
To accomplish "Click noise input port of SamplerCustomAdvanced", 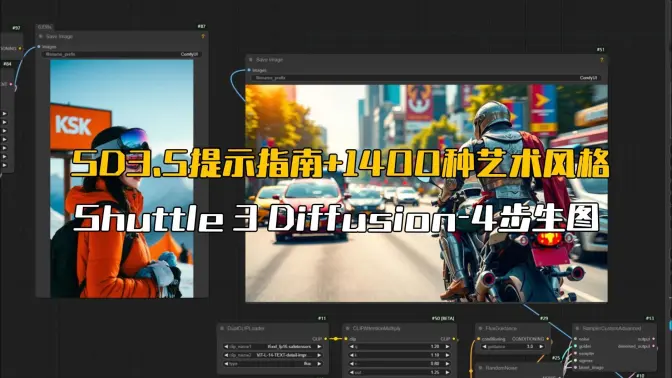I will (575, 339).
